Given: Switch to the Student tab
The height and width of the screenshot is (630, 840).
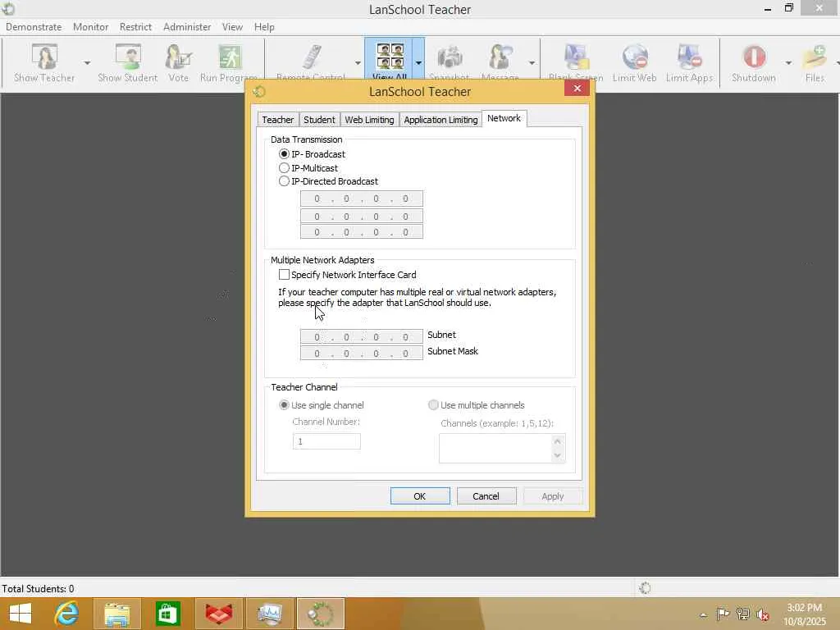Looking at the screenshot, I should coord(319,120).
